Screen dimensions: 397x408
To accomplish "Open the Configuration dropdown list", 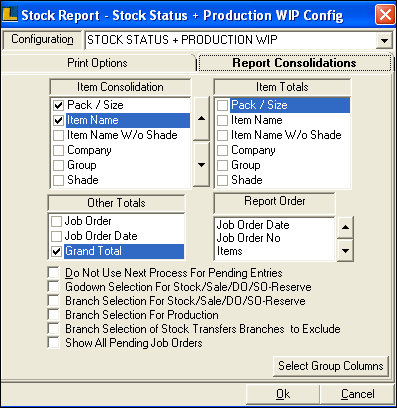I will (384, 41).
